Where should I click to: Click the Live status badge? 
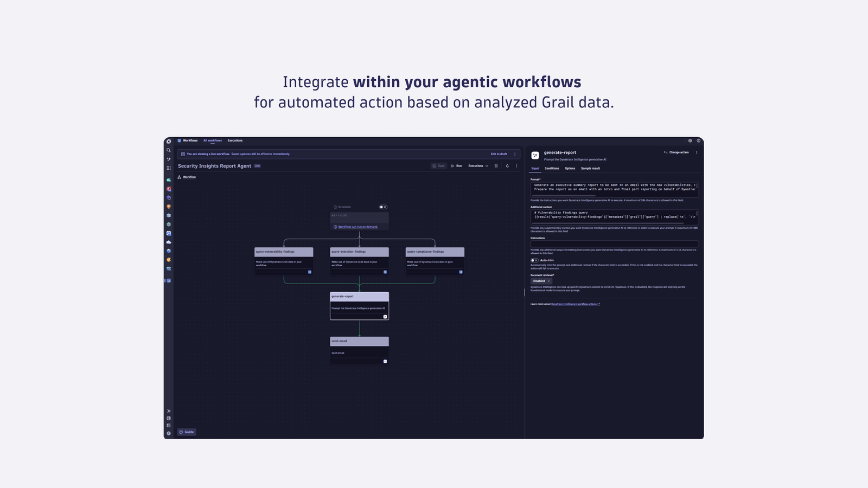point(257,166)
